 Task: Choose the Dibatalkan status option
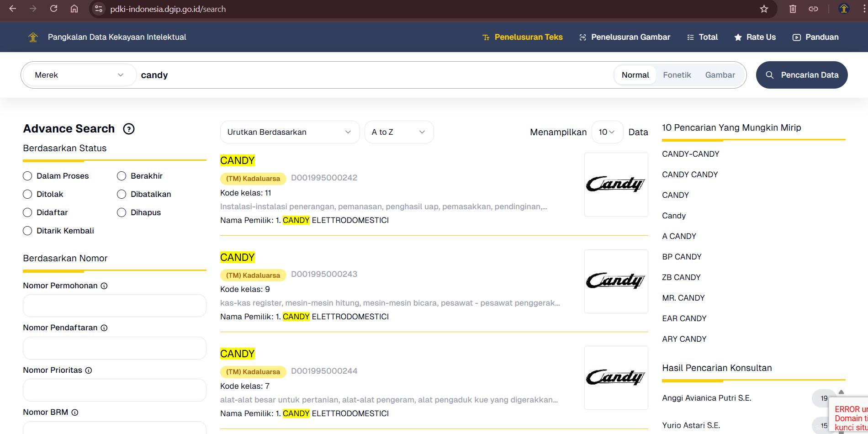[122, 194]
